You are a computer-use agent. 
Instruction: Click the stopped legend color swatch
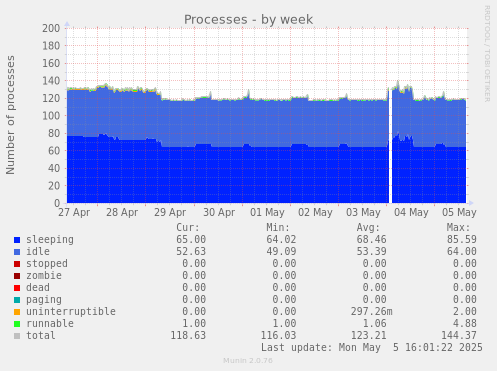(x=17, y=264)
